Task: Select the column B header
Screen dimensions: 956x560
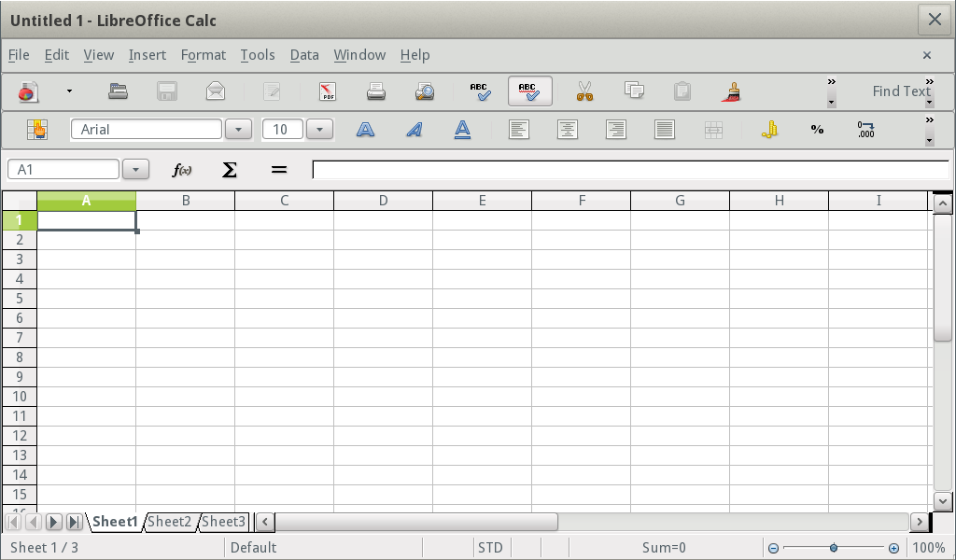Action: pyautogui.click(x=186, y=200)
